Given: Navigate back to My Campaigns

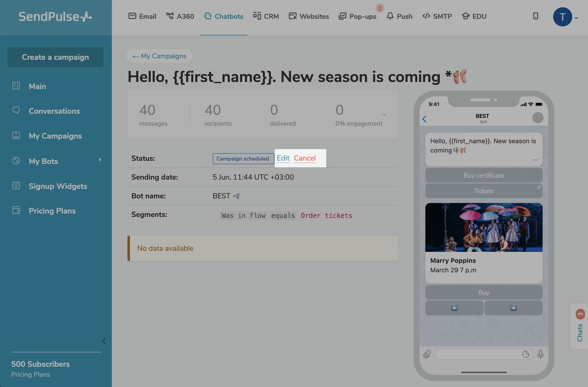Looking at the screenshot, I should click(x=160, y=55).
